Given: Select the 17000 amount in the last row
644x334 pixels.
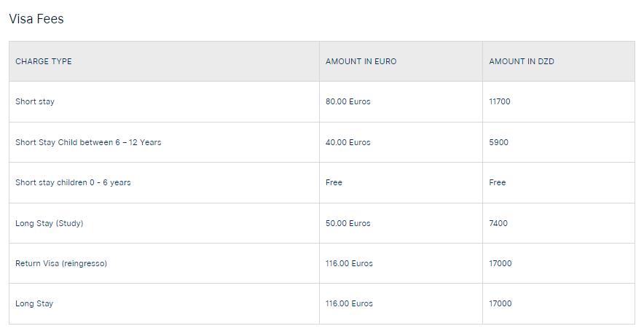Looking at the screenshot, I should (500, 303).
